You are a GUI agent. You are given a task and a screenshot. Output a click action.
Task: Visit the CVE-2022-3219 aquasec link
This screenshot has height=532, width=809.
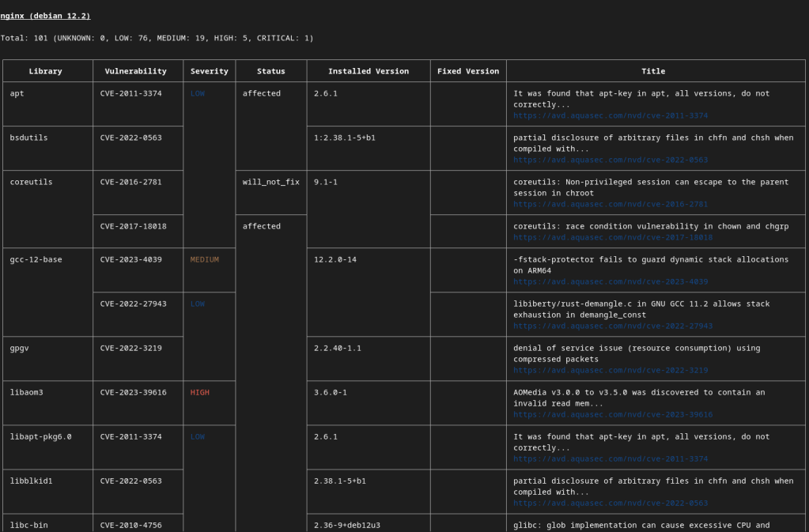click(x=610, y=370)
